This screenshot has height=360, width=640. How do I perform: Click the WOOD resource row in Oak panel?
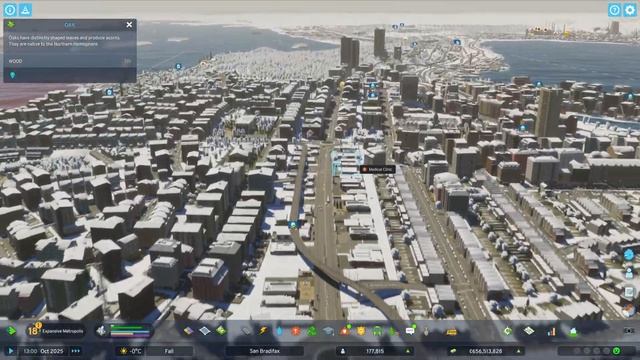[70, 61]
